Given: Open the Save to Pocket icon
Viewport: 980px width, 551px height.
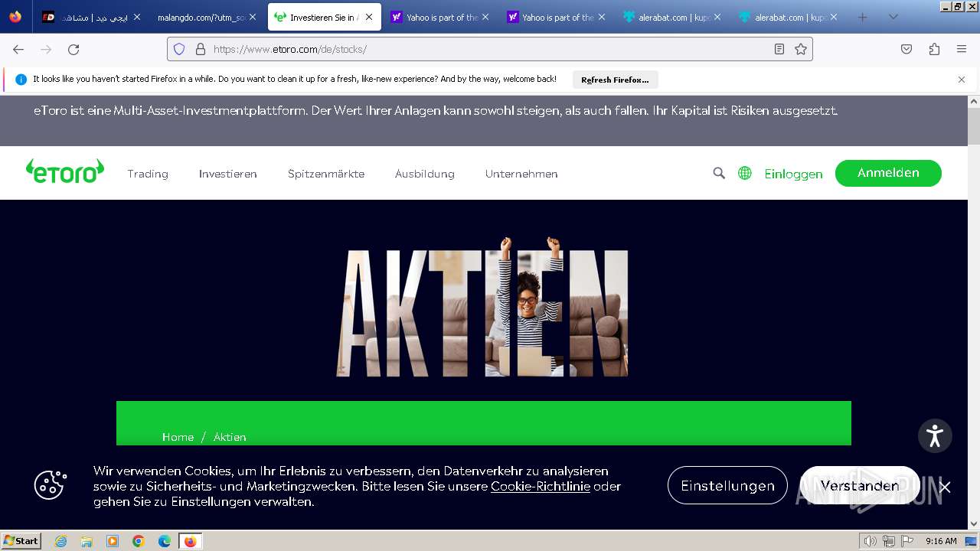Looking at the screenshot, I should click(906, 49).
